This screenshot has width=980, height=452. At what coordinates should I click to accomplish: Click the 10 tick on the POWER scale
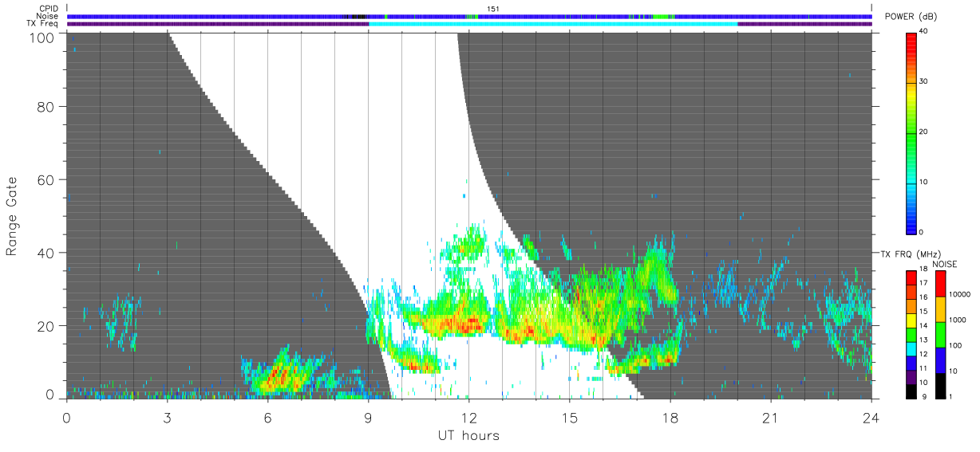[924, 182]
